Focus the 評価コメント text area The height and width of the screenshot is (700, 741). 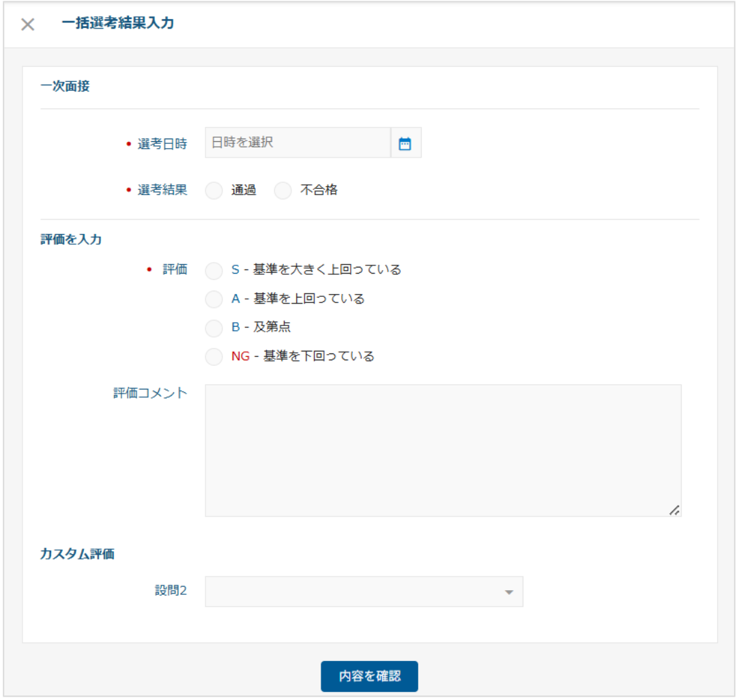[x=442, y=450]
